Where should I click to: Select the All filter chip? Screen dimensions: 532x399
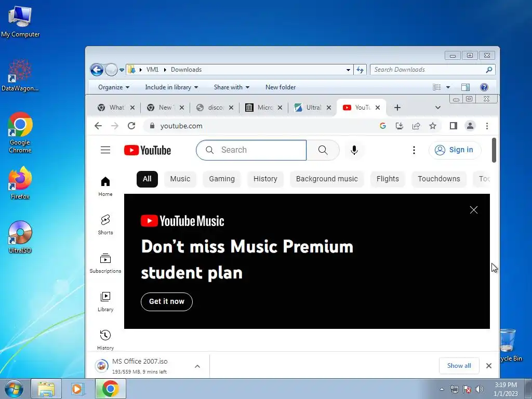tap(147, 179)
